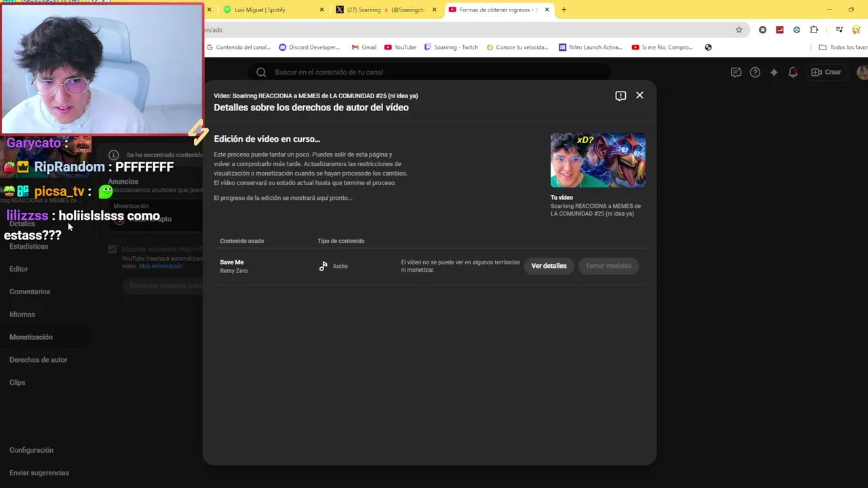Click the Tipo de contenido column header
Viewport: 868px width, 488px height.
tap(341, 241)
